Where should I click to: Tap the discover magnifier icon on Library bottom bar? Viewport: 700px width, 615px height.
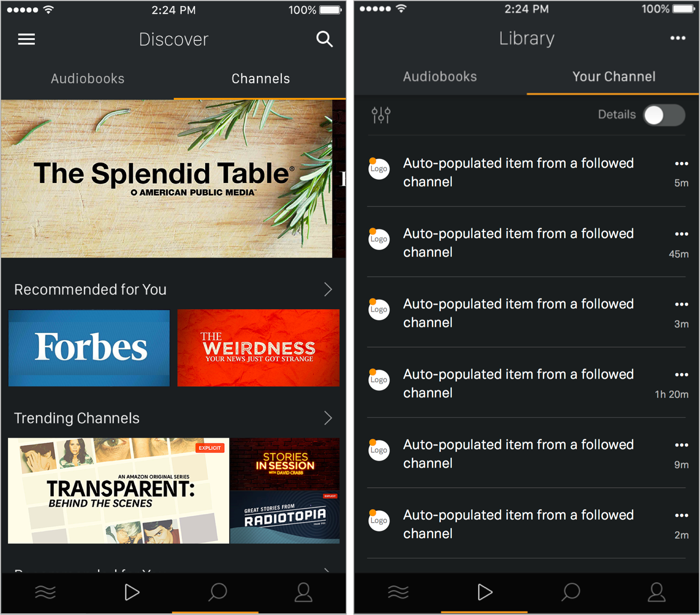coord(571,592)
